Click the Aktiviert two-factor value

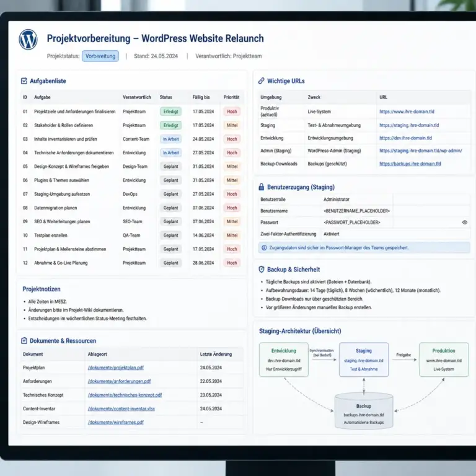click(332, 234)
